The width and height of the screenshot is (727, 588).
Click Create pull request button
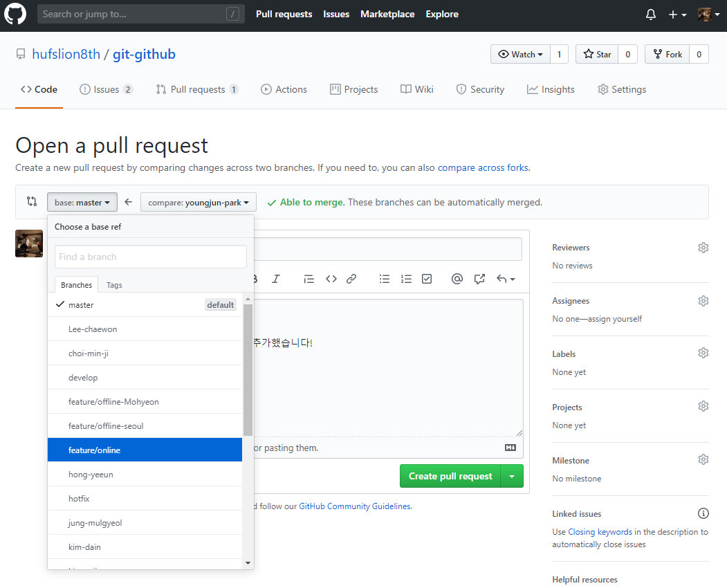pos(450,476)
